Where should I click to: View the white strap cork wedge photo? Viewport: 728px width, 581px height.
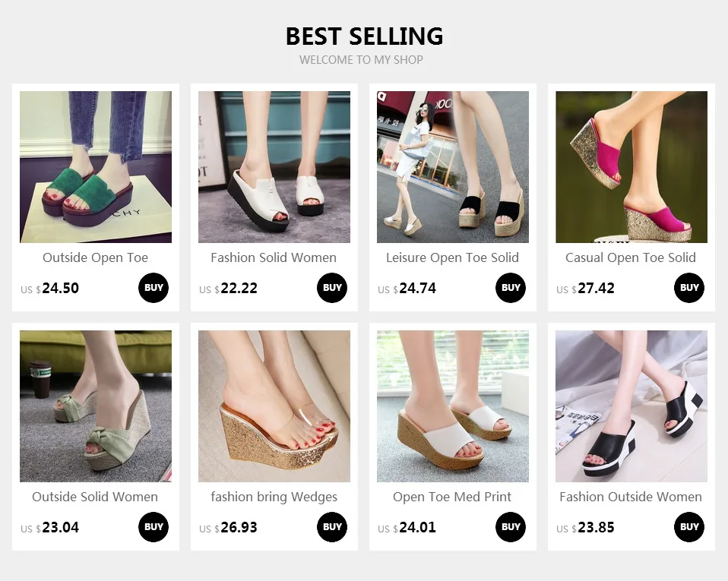click(x=453, y=406)
